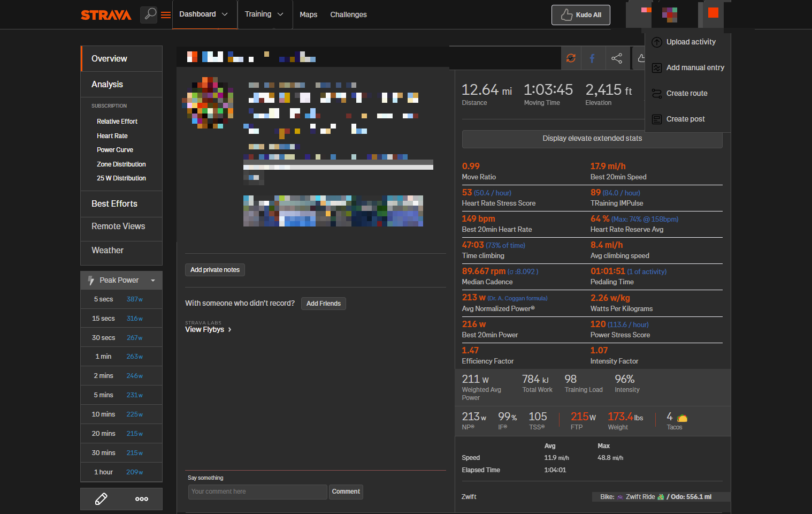The height and width of the screenshot is (514, 812).
Task: Select the 15 secs peak power row
Action: point(121,319)
